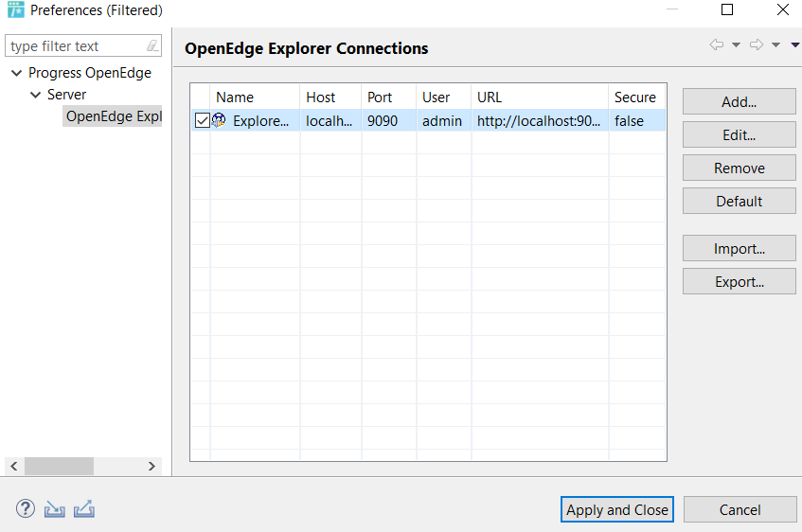802x532 pixels.
Task: Click the Add... button
Action: [x=740, y=102]
